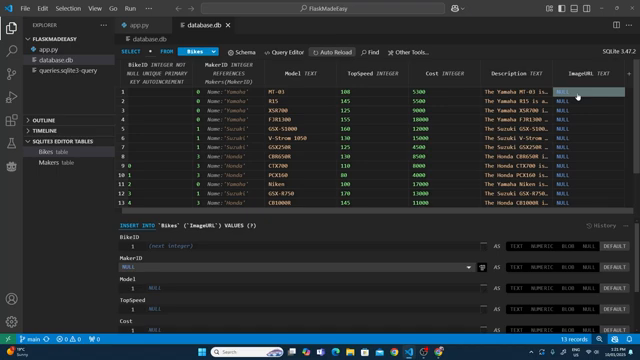Click the Copilot status icon in status bar
Screen dimensions: 640x360
point(615,339)
